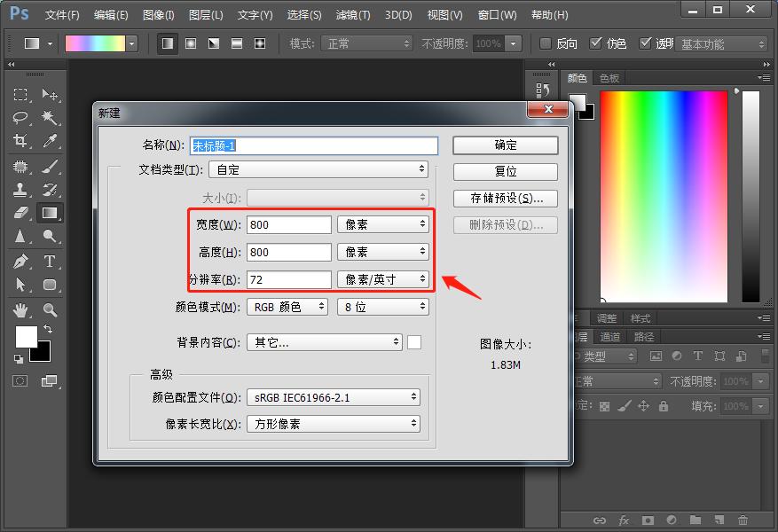Choose the Pen tool
The height and width of the screenshot is (532, 778).
[x=20, y=261]
